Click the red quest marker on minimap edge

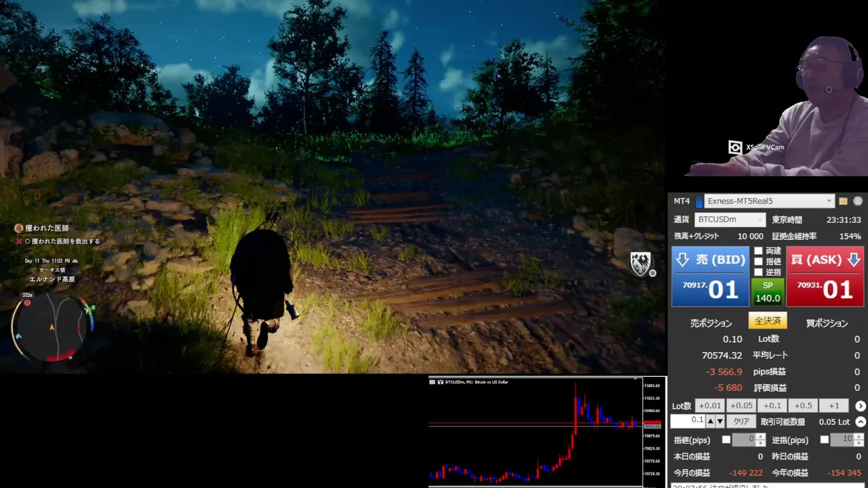(27, 303)
